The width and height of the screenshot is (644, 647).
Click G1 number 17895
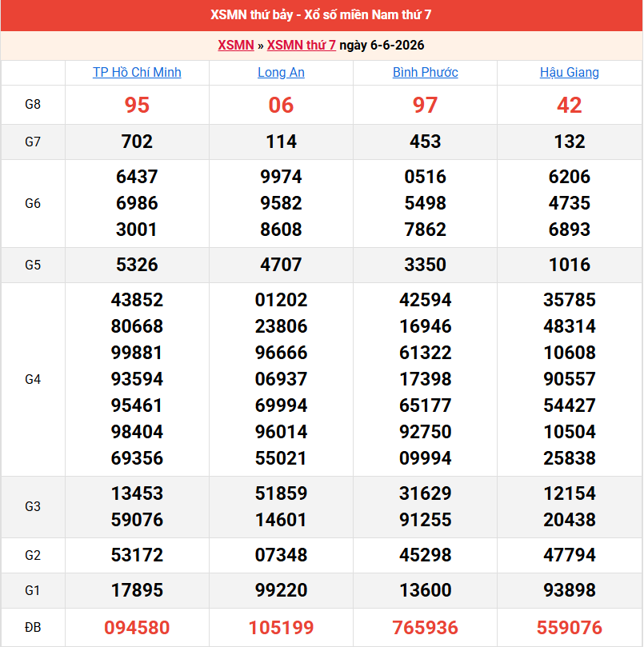pyautogui.click(x=137, y=590)
